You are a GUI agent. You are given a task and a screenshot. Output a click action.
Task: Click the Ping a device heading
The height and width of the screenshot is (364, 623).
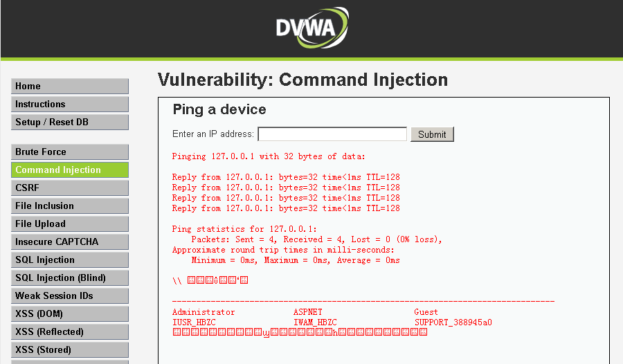point(219,109)
